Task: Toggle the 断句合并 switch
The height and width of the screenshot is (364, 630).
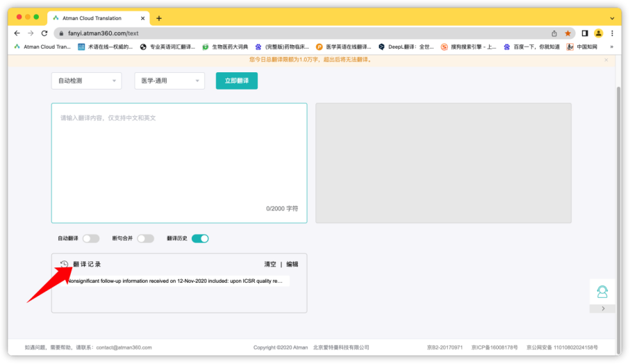Action: pyautogui.click(x=145, y=238)
